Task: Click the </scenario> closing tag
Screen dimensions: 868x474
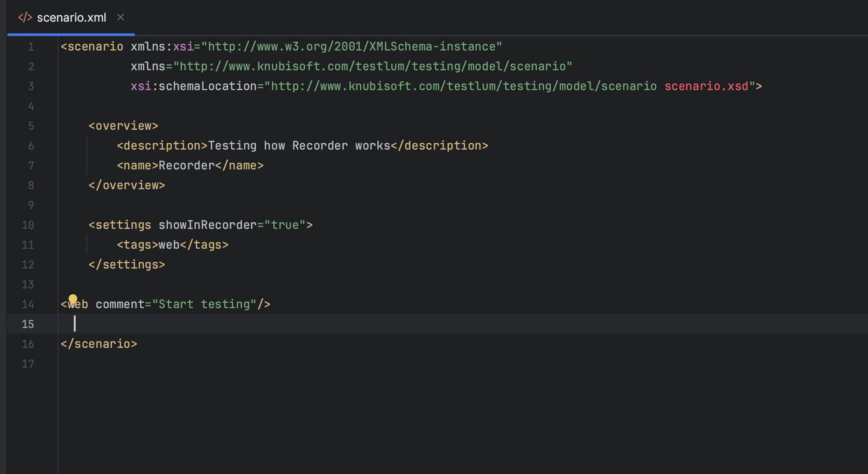Action: (99, 344)
